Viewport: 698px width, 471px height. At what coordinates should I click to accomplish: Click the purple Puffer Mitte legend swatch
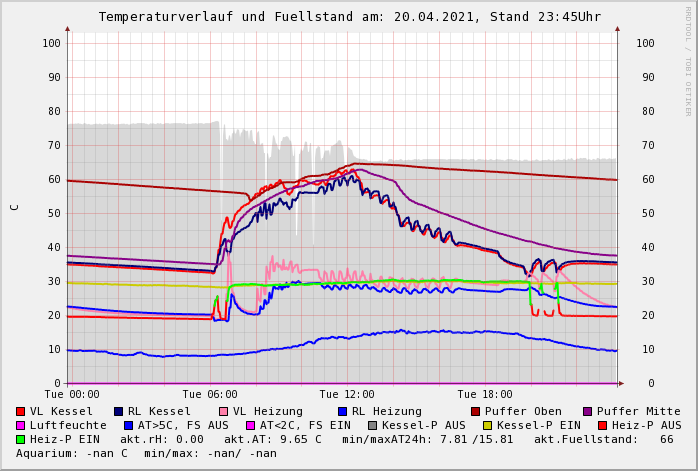(588, 412)
